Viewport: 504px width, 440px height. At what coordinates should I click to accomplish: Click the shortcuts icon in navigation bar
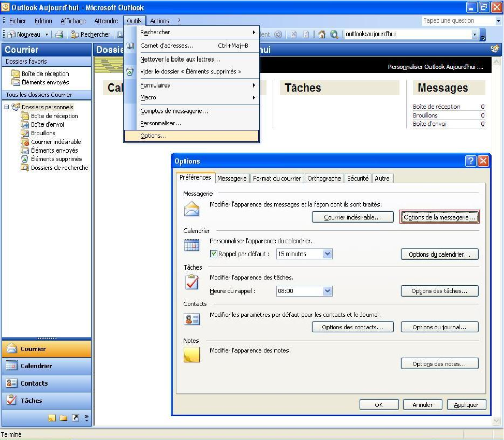click(75, 418)
